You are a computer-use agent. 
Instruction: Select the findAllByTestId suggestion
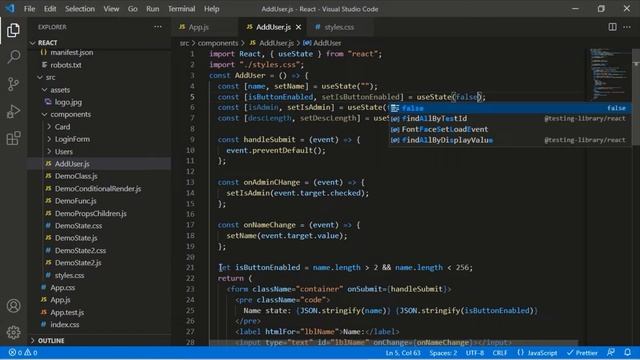click(x=510, y=119)
